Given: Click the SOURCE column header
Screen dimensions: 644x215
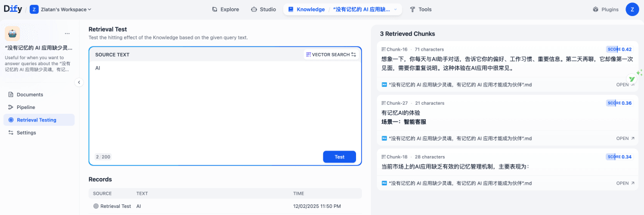Looking at the screenshot, I should click(x=103, y=193).
